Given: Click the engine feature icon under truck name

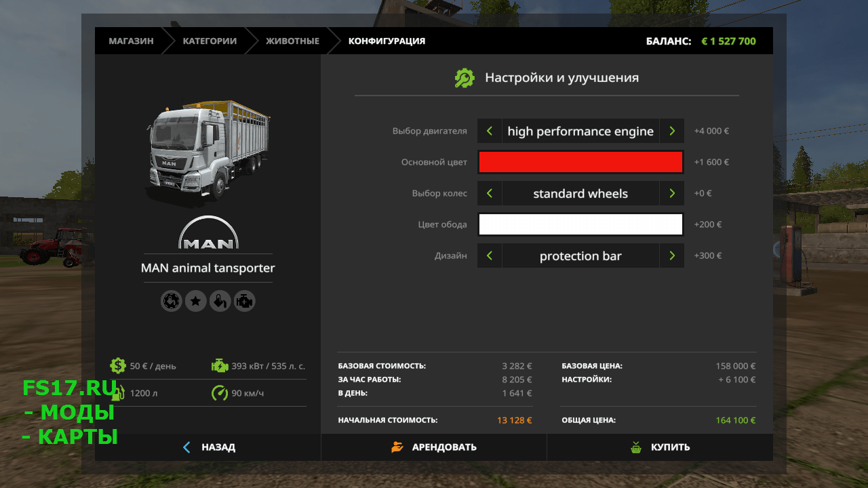Looking at the screenshot, I should tap(245, 301).
